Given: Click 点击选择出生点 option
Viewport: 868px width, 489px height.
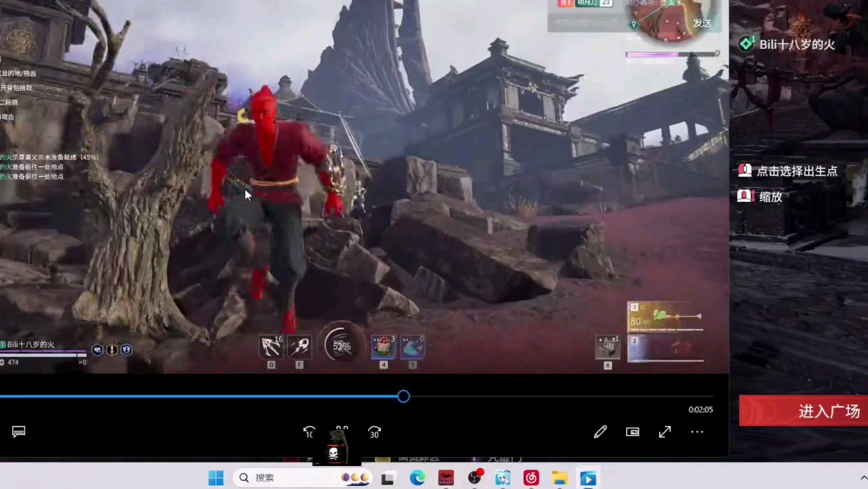Looking at the screenshot, I should click(796, 171).
